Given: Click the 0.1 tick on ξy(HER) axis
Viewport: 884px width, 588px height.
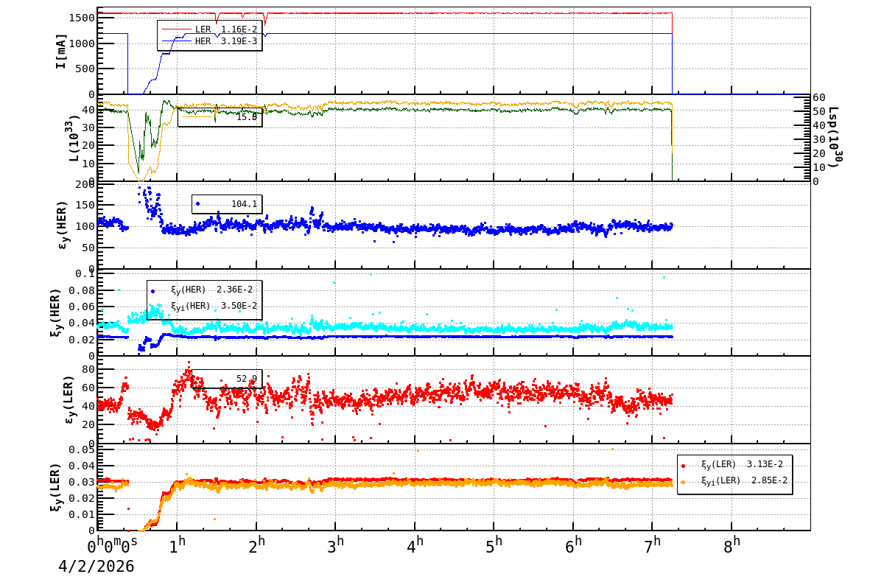Looking at the screenshot, I should 83,274.
